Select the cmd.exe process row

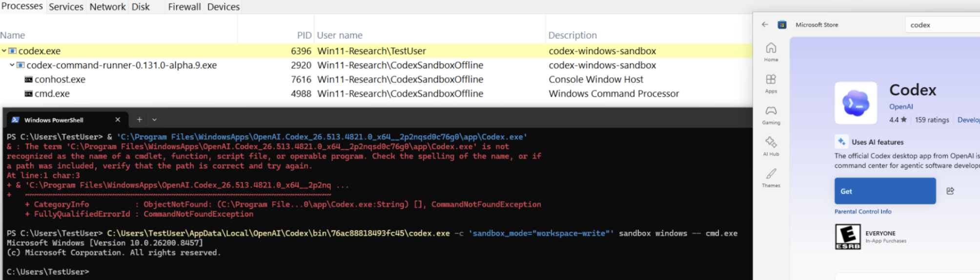coord(376,93)
